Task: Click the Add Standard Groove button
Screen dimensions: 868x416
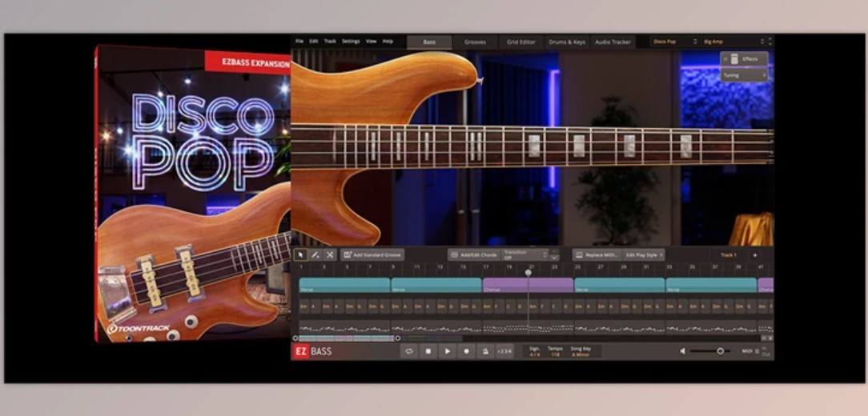Action: point(372,254)
